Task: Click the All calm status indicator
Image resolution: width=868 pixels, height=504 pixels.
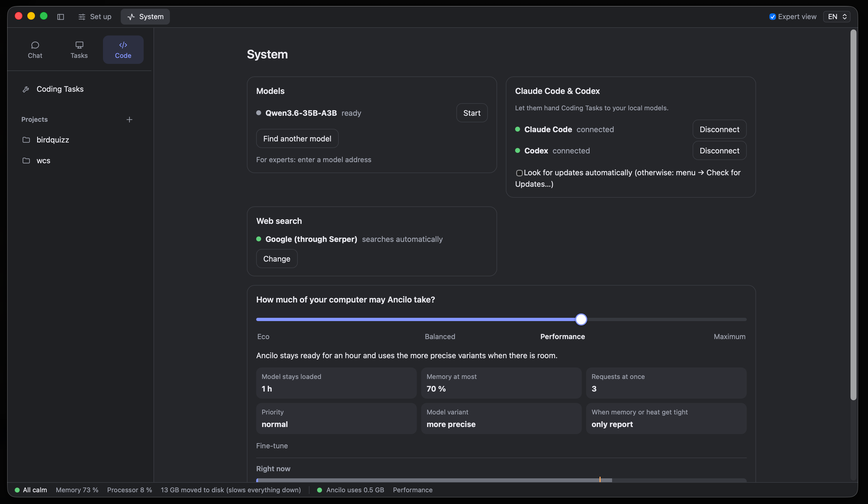Action: (31, 490)
